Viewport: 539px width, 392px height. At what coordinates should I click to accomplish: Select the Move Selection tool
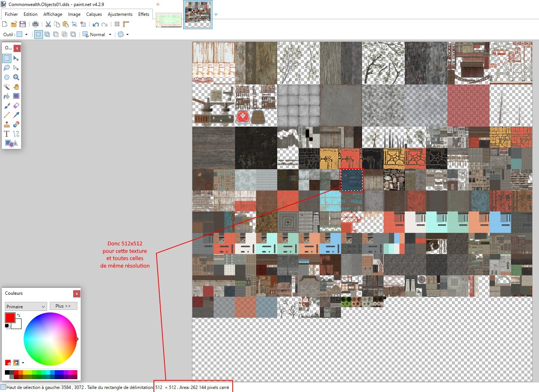coord(16,68)
